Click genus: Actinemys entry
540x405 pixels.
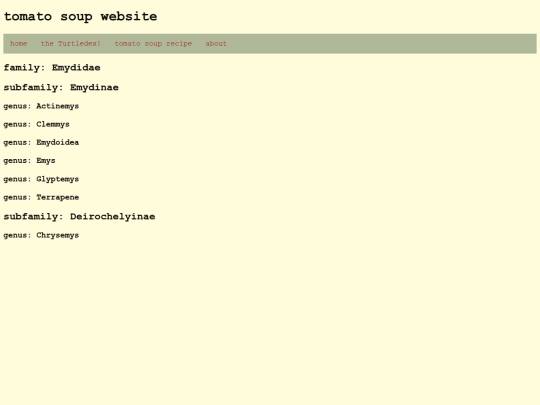(41, 106)
